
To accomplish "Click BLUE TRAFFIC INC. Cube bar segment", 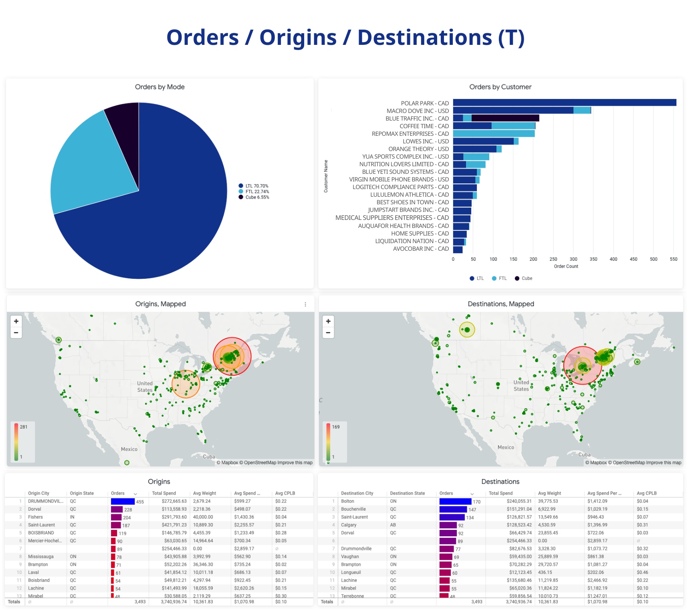I will [x=505, y=118].
